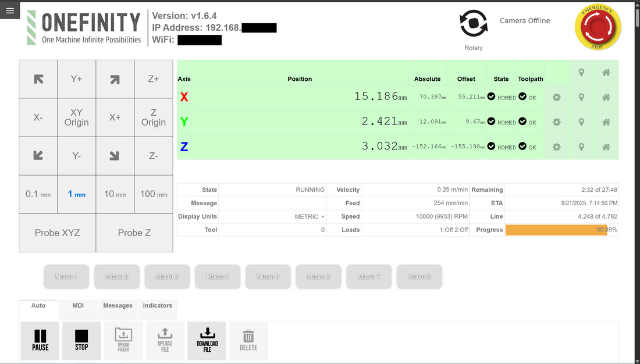Stop the running job

tap(81, 340)
